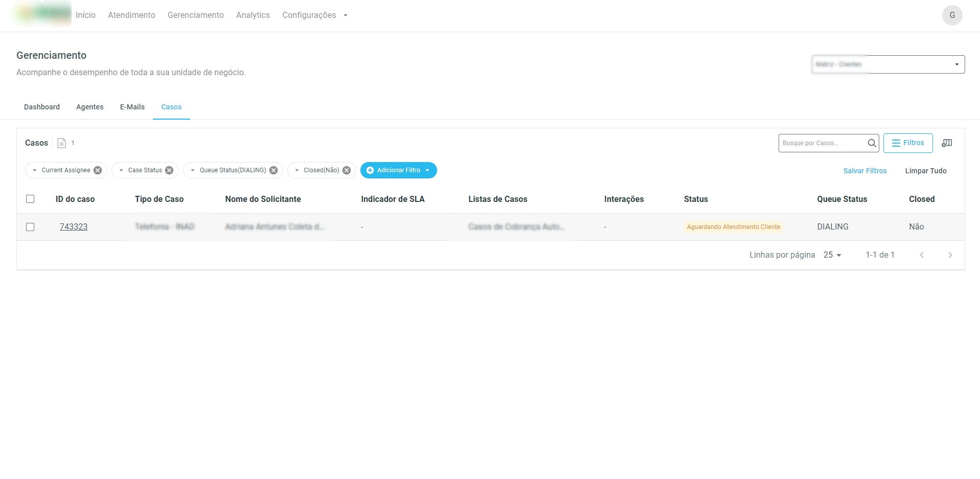
Task: Select all cases with header checkbox
Action: tap(30, 199)
